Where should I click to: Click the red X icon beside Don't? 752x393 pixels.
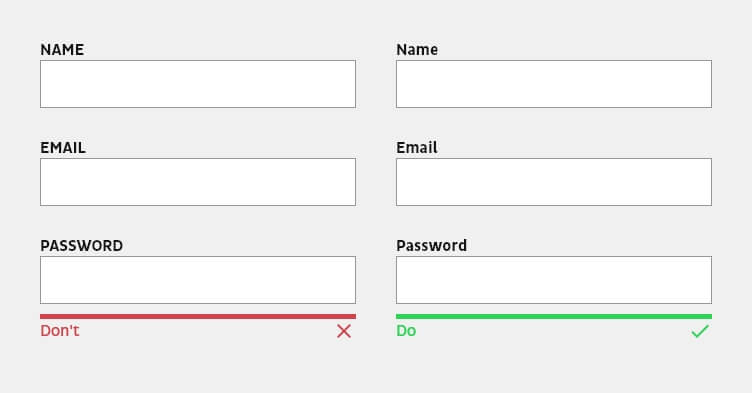[x=344, y=331]
